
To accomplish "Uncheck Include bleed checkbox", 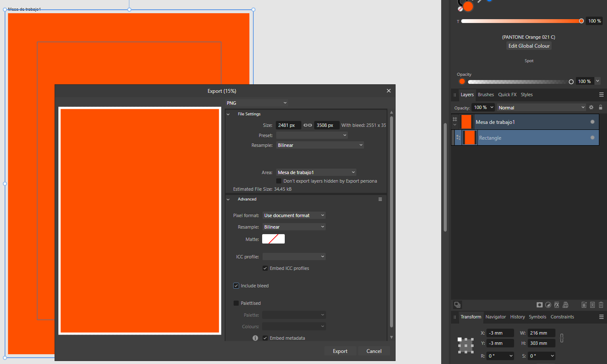I will (236, 286).
